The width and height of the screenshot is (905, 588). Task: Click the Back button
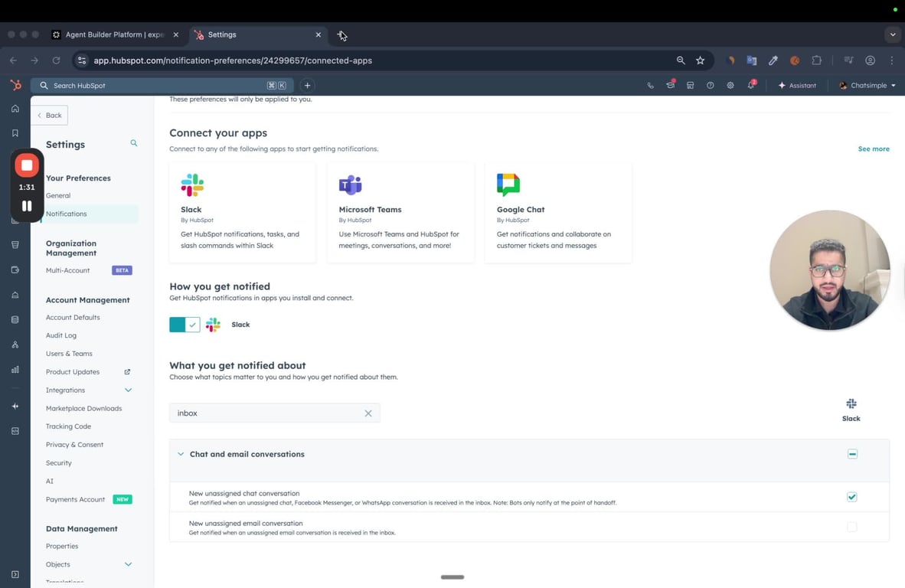pos(50,116)
